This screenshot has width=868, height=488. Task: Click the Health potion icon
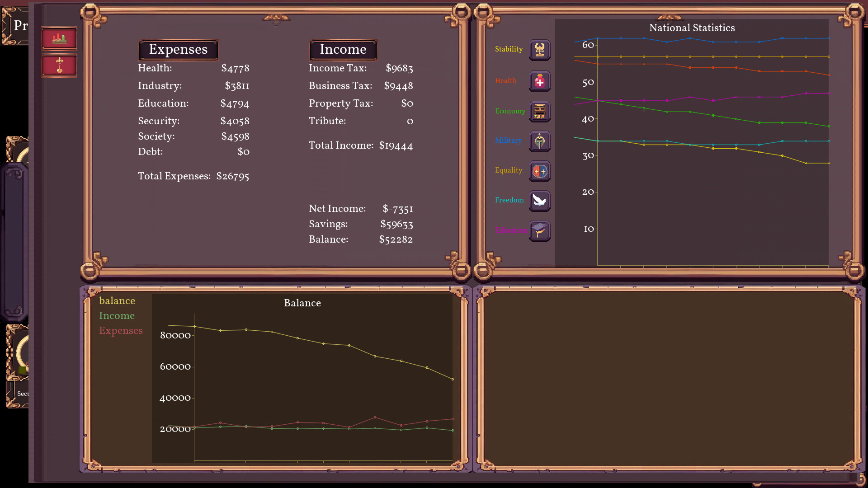coord(539,81)
